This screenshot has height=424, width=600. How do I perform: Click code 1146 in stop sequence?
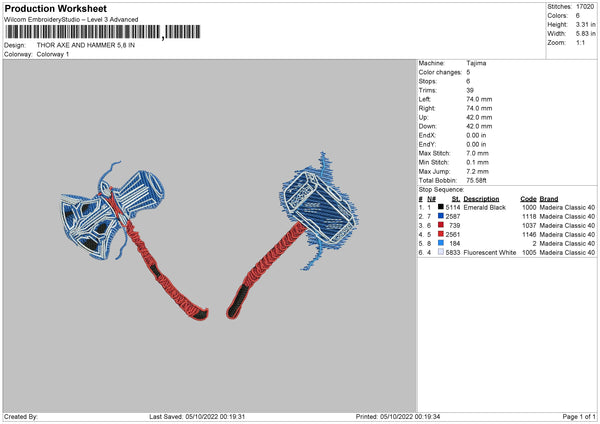[529, 235]
